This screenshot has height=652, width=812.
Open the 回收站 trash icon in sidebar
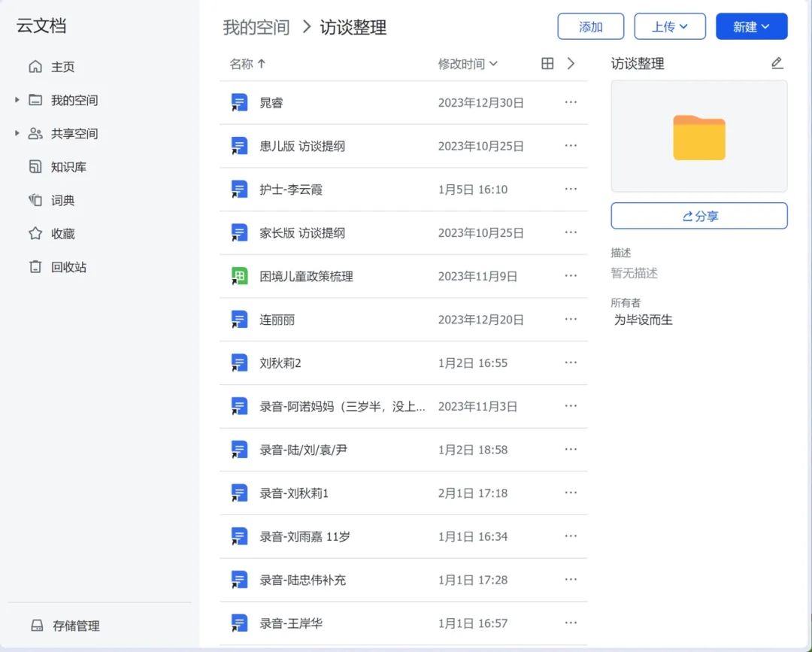(x=35, y=267)
